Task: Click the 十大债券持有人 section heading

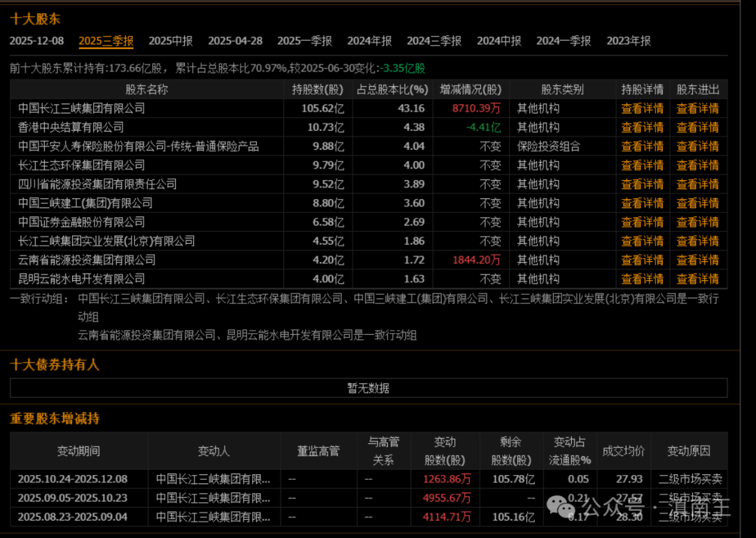Action: click(55, 365)
